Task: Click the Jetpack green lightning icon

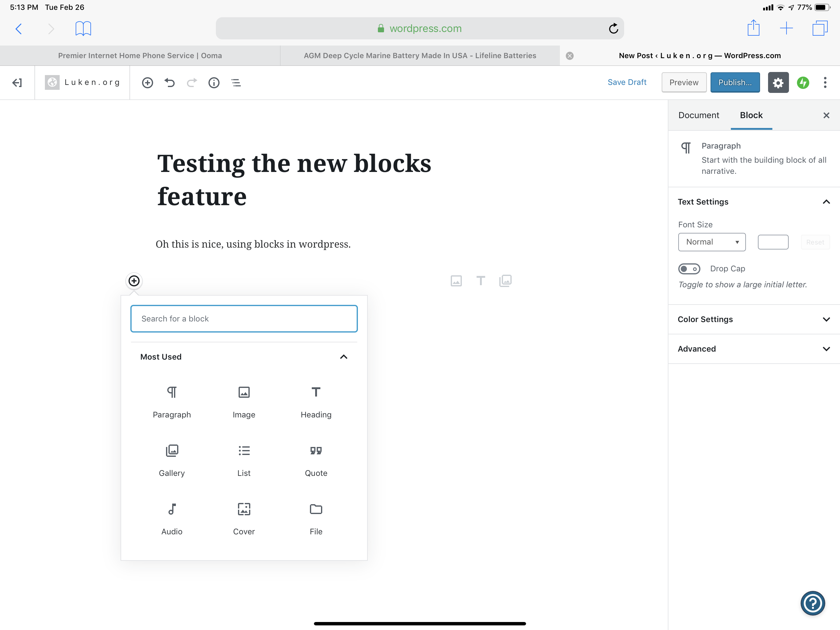Action: pyautogui.click(x=803, y=82)
